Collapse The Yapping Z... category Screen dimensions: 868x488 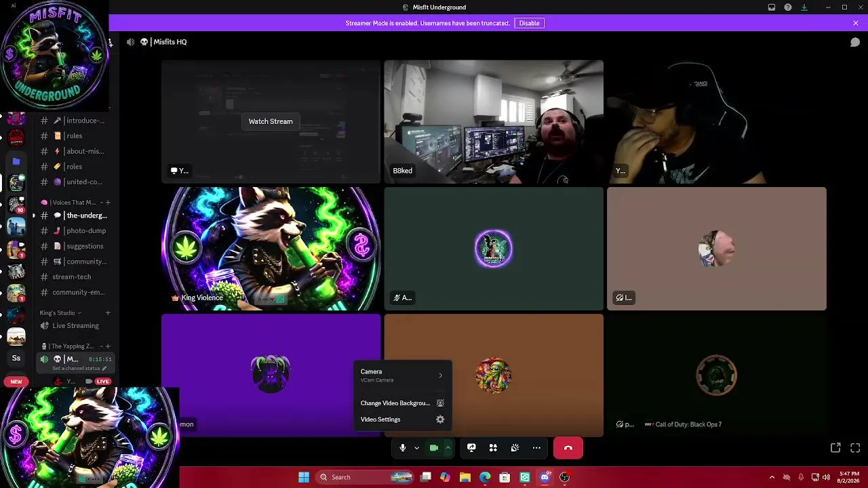coord(71,346)
